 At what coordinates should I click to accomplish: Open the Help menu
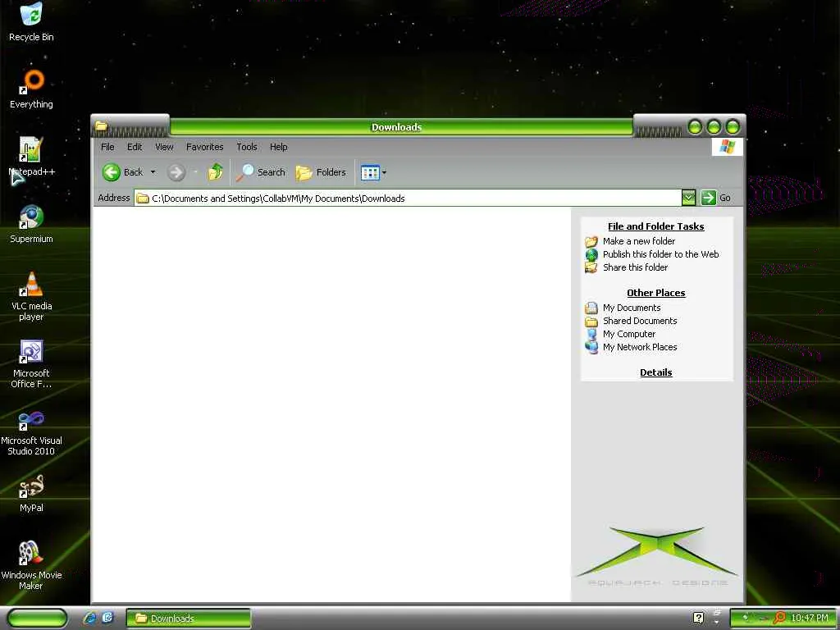click(x=279, y=147)
